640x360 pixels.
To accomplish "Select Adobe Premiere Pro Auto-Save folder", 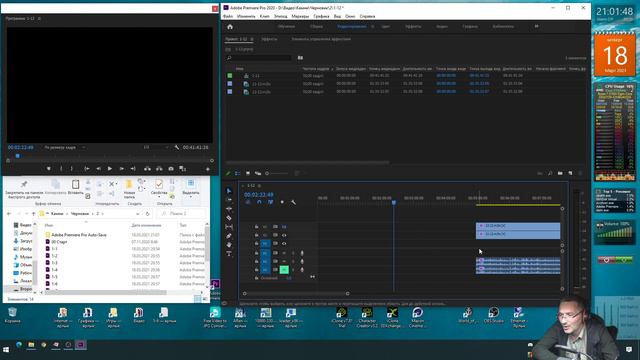I will (x=79, y=235).
